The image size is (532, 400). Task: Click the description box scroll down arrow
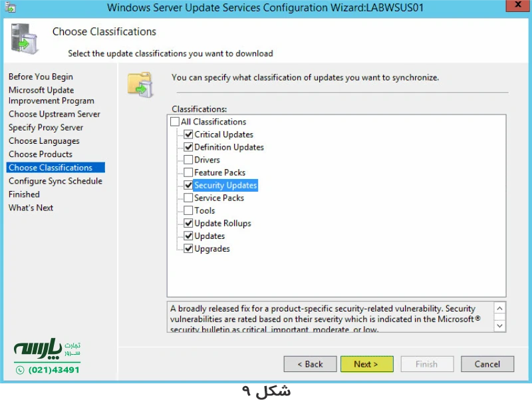pyautogui.click(x=499, y=325)
